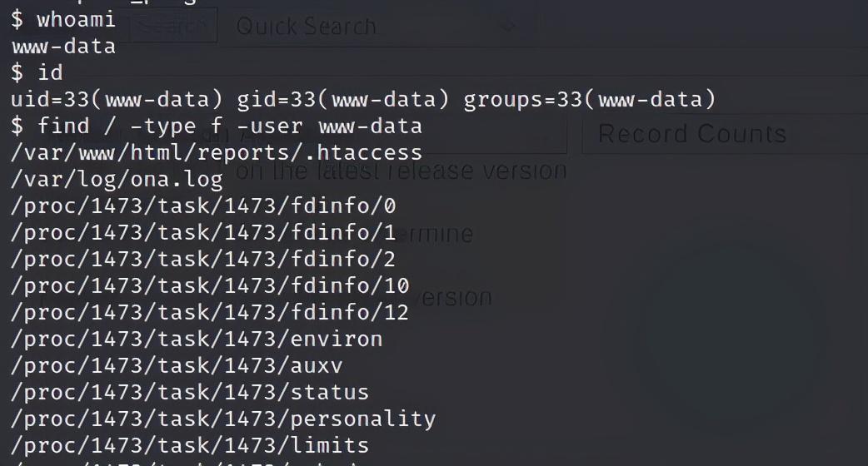Image resolution: width=868 pixels, height=466 pixels.
Task: Click the /proc/1473/task/1473/personality line
Action: (223, 419)
